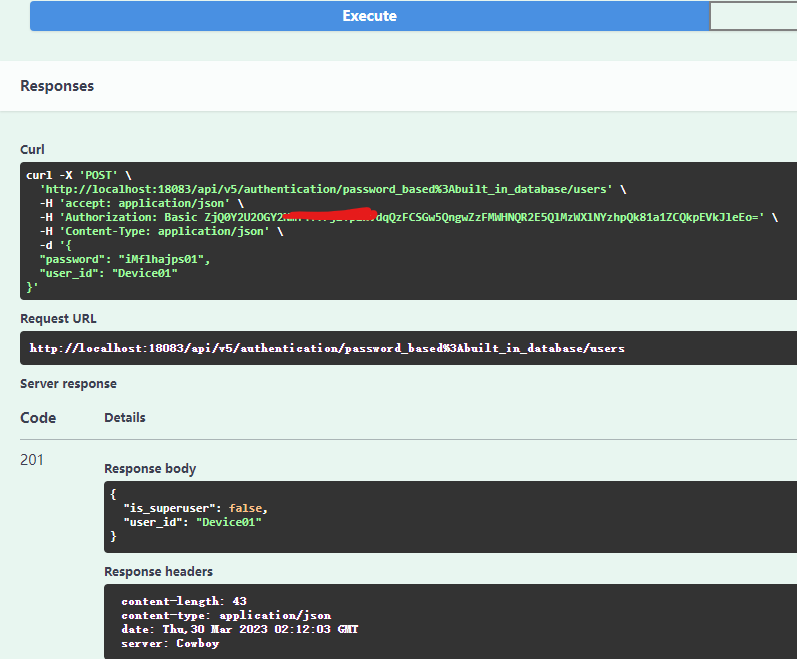Click the 201 response code
The height and width of the screenshot is (659, 797).
[32, 460]
